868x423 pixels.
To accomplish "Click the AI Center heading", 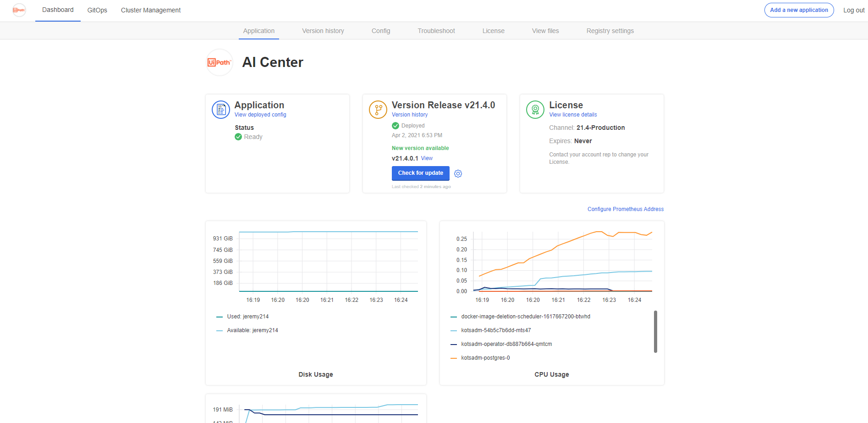I will pos(273,62).
